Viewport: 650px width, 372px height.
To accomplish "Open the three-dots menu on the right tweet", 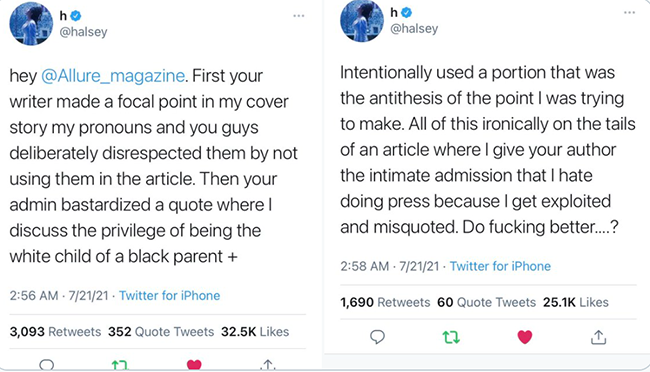I will (629, 12).
